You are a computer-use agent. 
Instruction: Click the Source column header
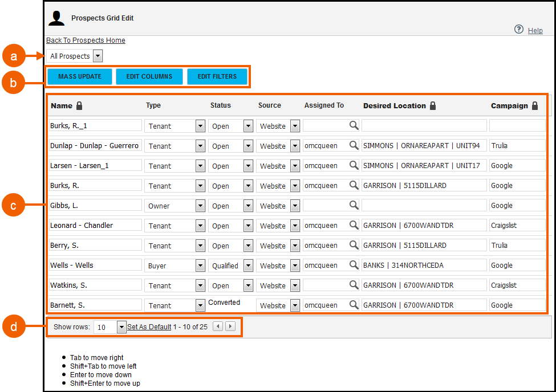tap(270, 105)
